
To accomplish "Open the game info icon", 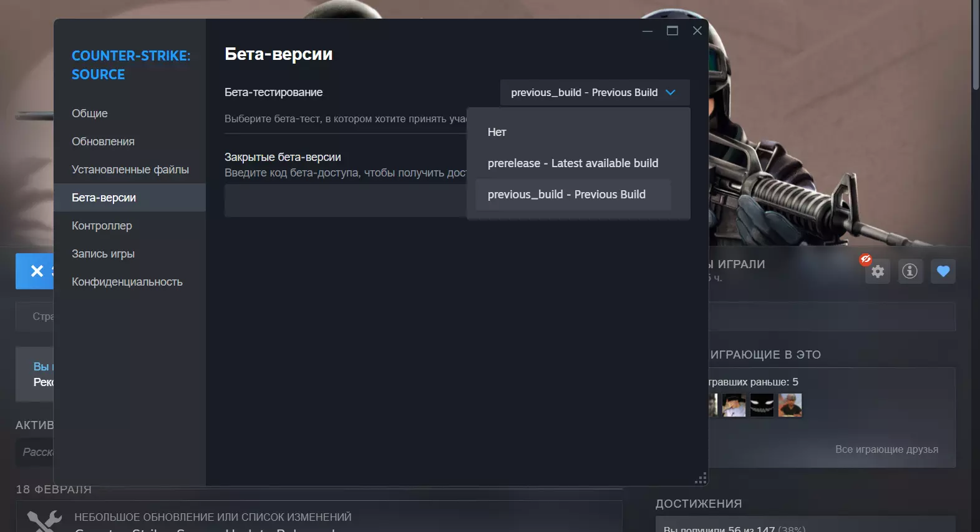I will click(x=910, y=271).
